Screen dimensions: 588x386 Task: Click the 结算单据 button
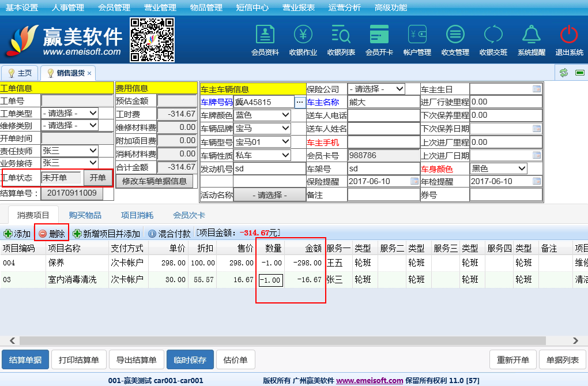pyautogui.click(x=25, y=360)
